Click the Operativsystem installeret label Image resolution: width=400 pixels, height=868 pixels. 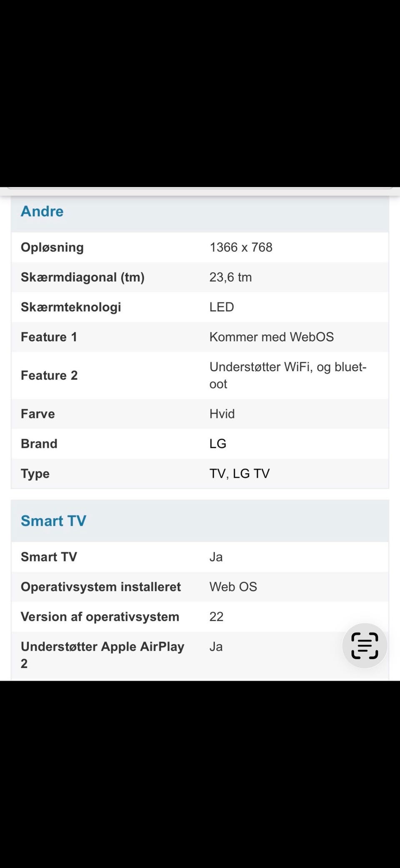pos(101,587)
